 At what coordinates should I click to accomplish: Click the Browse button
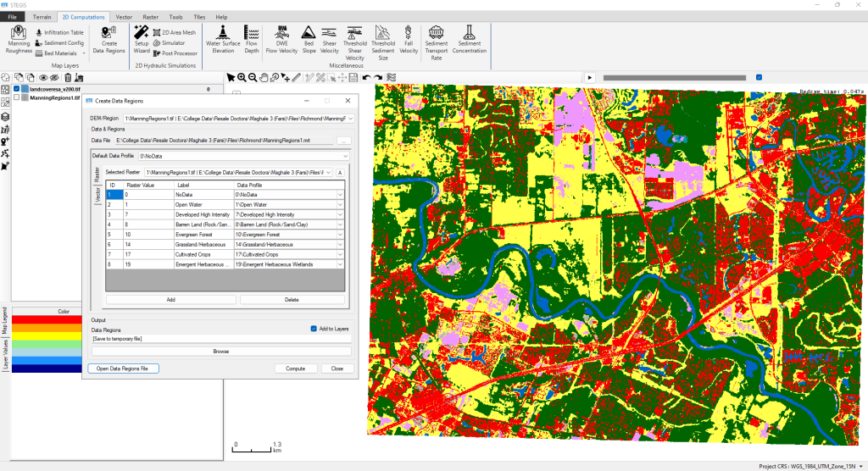pyautogui.click(x=221, y=352)
